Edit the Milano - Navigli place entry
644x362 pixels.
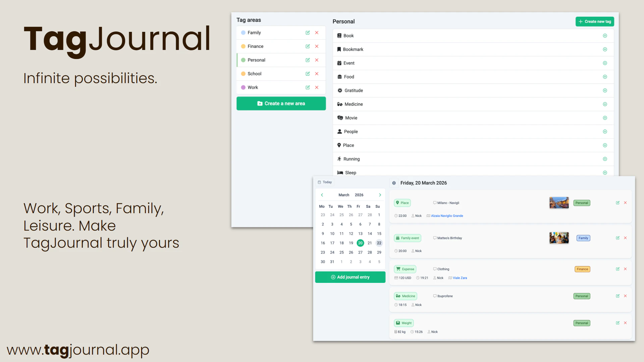(618, 203)
